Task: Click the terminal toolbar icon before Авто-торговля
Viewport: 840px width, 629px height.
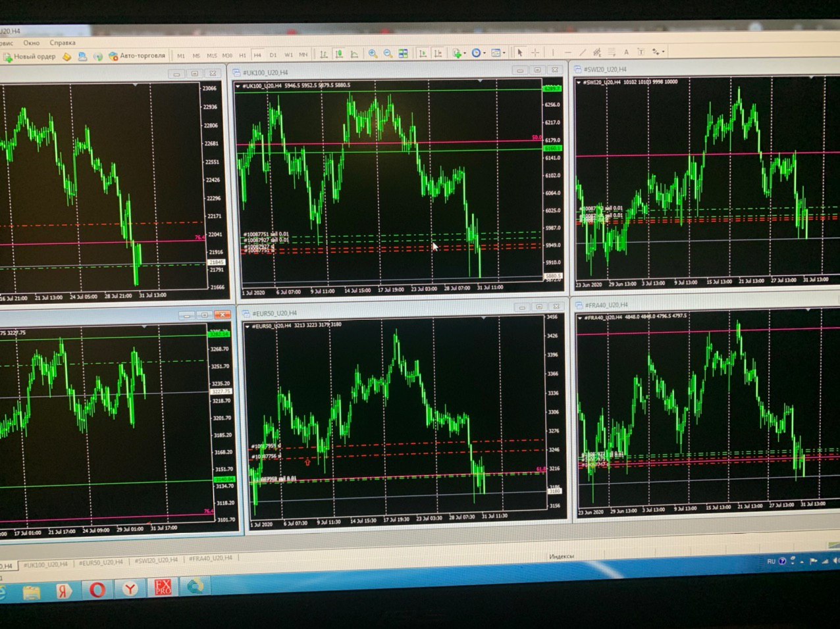Action: (x=97, y=57)
